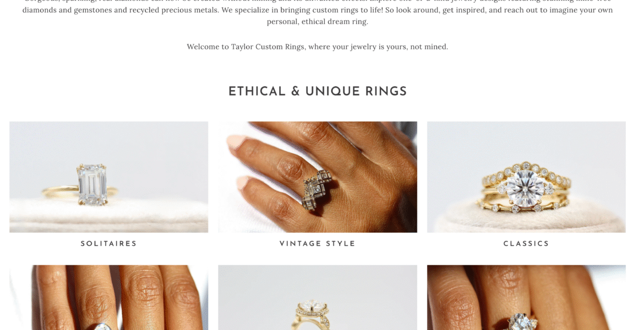This screenshot has width=644, height=330.
Task: Click the paragraph line about ethical dream ring
Action: tap(318, 22)
